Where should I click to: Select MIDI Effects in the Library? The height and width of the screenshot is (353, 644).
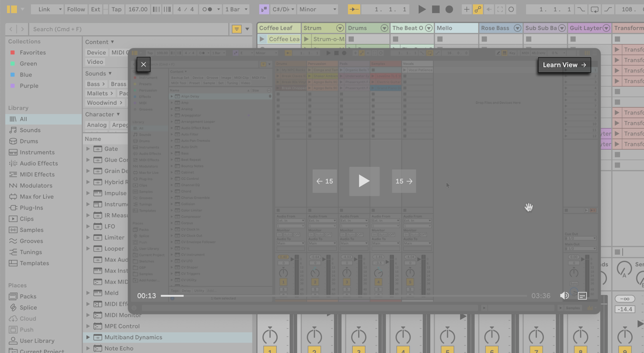click(x=37, y=174)
